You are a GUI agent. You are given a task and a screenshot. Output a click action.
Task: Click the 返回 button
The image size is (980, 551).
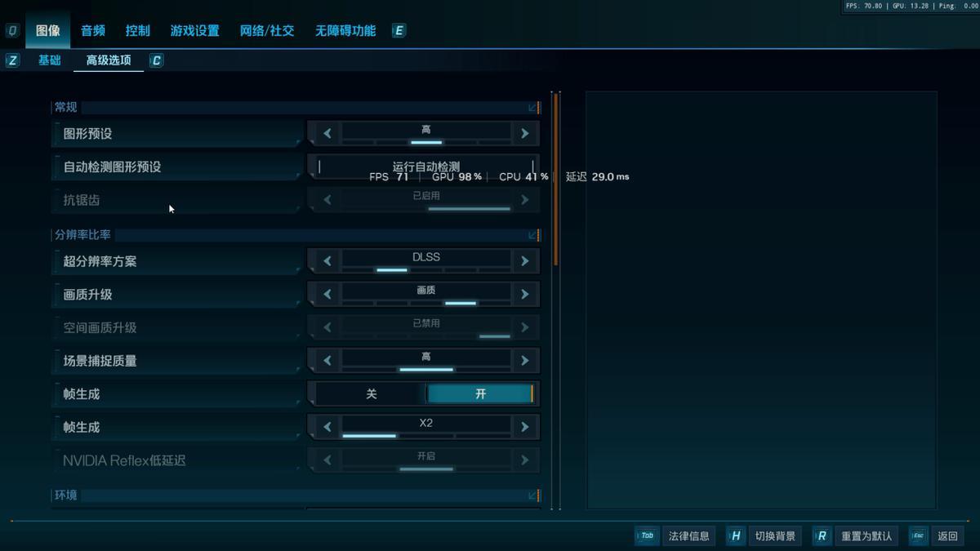click(x=947, y=536)
